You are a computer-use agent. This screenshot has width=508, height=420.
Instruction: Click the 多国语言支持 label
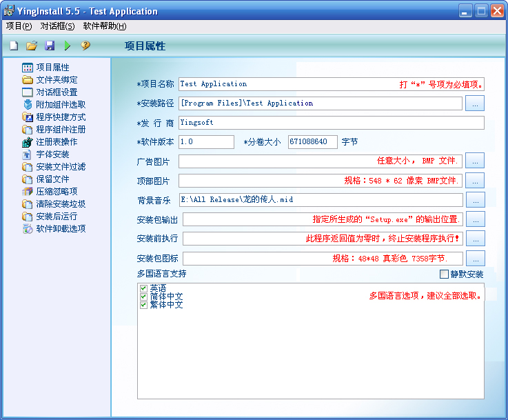pos(162,274)
